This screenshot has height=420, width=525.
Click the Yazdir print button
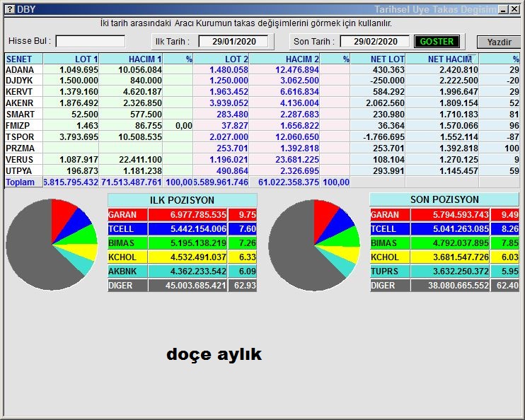click(x=499, y=42)
